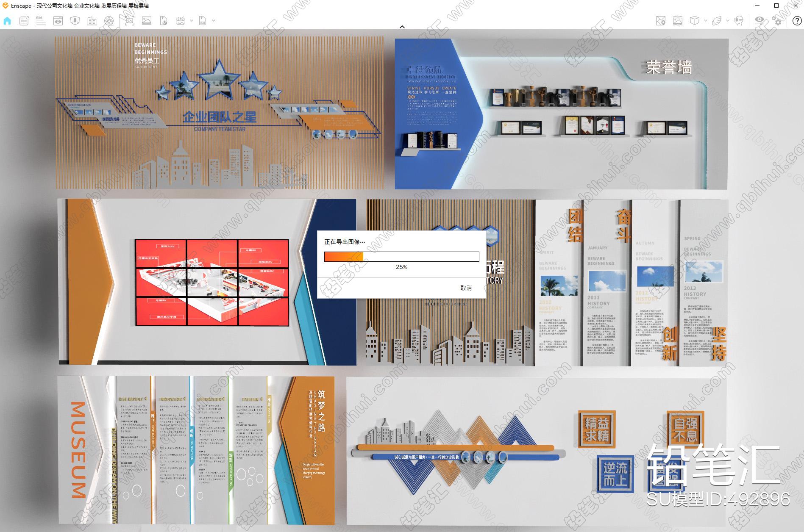804x532 pixels.
Task: Toggle the fly mode wing icon
Action: pos(717,20)
